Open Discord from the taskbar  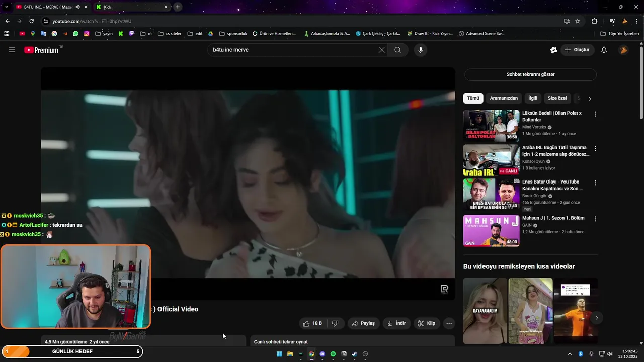tap(323, 354)
